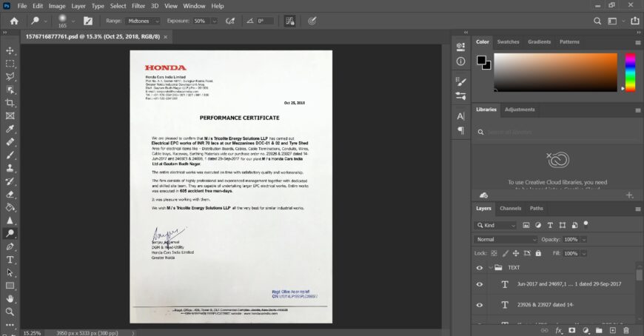Open the tool preset picker arrow

[45, 21]
